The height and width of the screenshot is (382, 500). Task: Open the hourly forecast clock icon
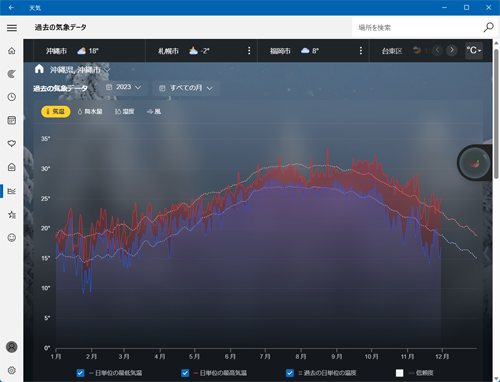pyautogui.click(x=12, y=97)
